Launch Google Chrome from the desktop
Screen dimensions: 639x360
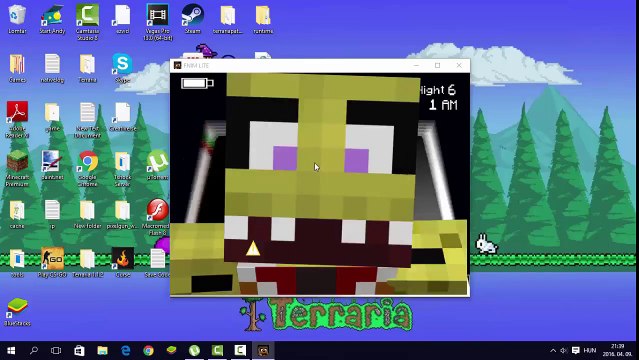(x=88, y=168)
